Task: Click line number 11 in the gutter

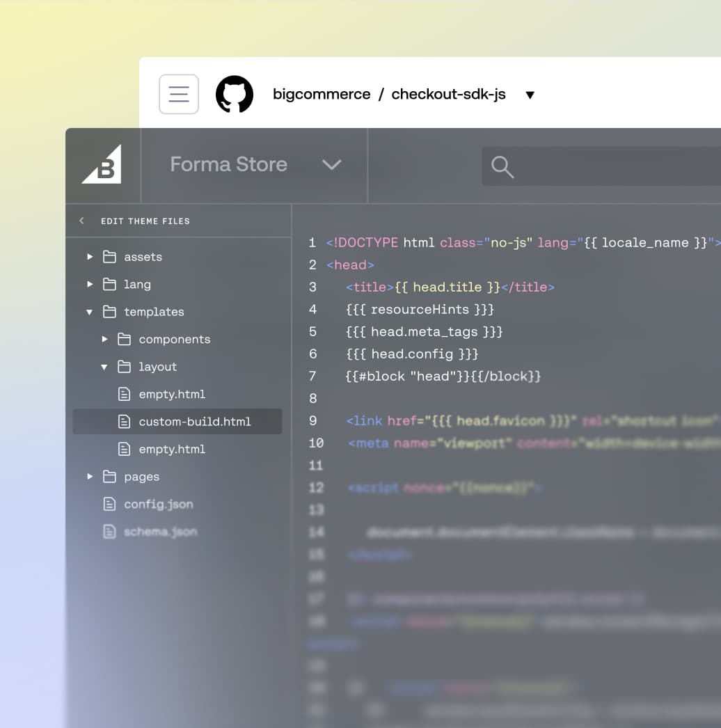Action: click(x=316, y=465)
